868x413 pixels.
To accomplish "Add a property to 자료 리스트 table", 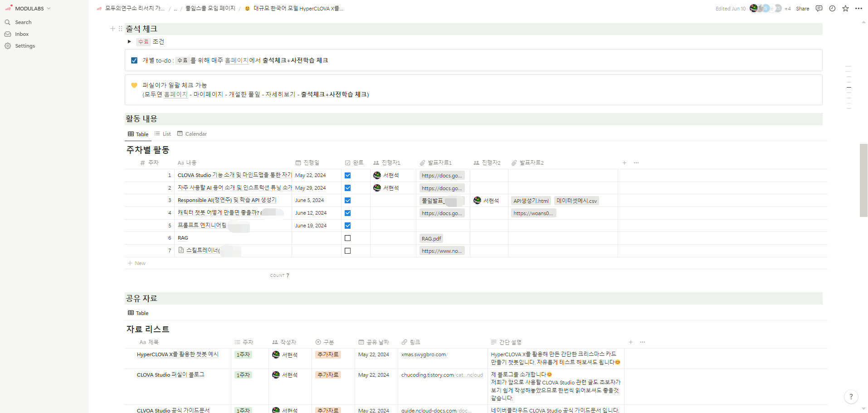I will point(631,342).
